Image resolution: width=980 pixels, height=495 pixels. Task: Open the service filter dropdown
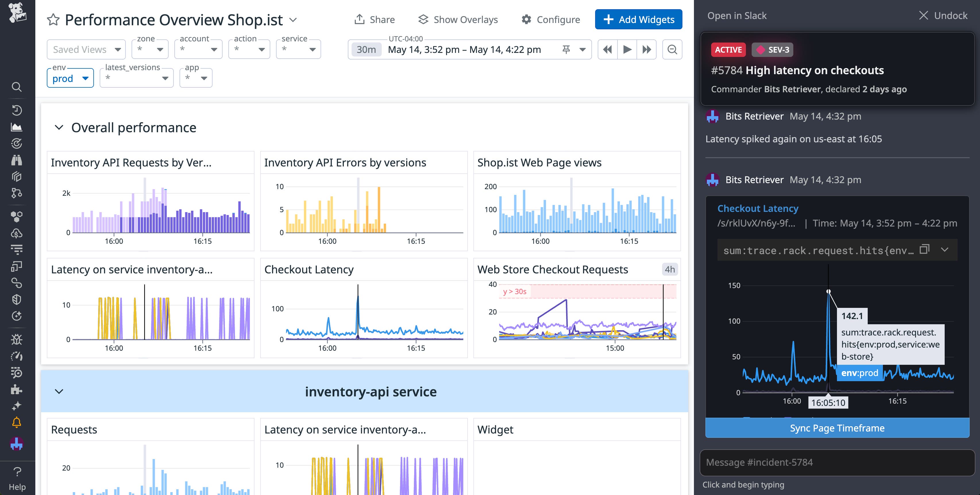point(298,49)
